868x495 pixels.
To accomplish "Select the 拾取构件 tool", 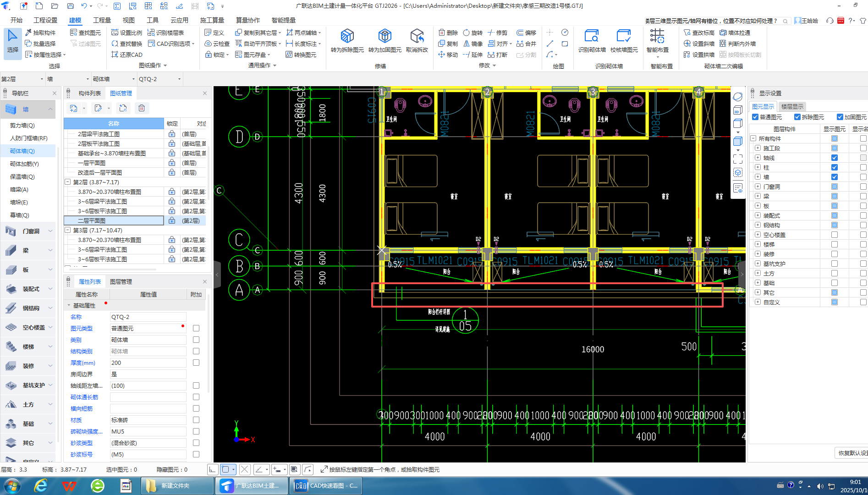I will tap(40, 33).
